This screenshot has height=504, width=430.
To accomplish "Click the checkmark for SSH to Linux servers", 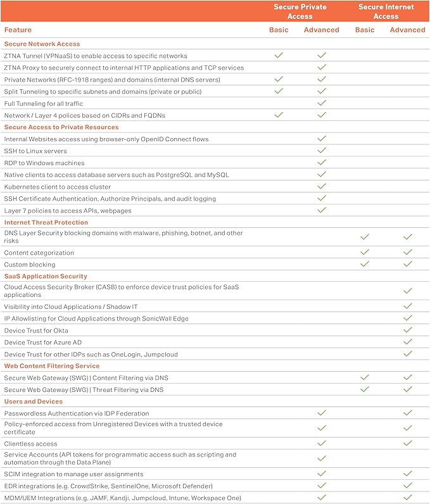I will (x=322, y=151).
